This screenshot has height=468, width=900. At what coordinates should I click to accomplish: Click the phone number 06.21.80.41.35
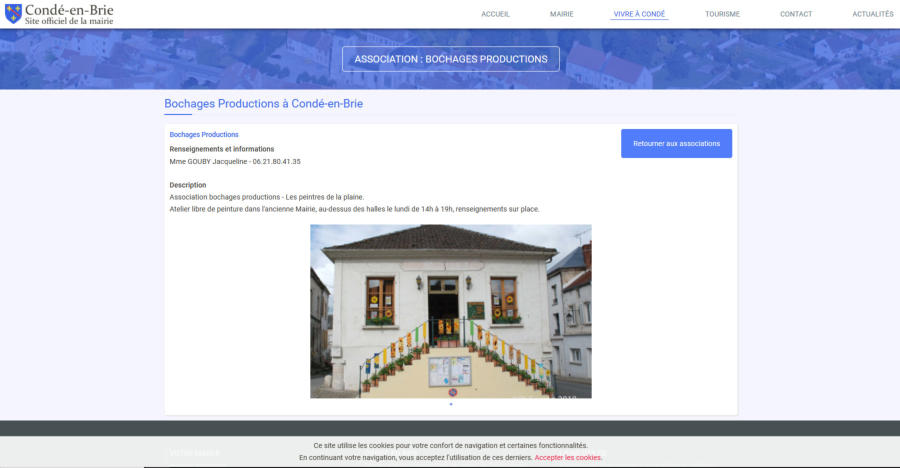[276, 161]
